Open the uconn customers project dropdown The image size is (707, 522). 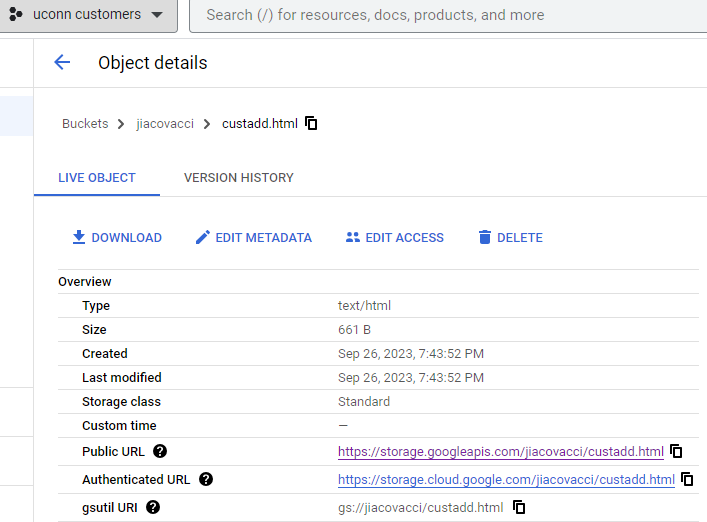click(x=87, y=15)
